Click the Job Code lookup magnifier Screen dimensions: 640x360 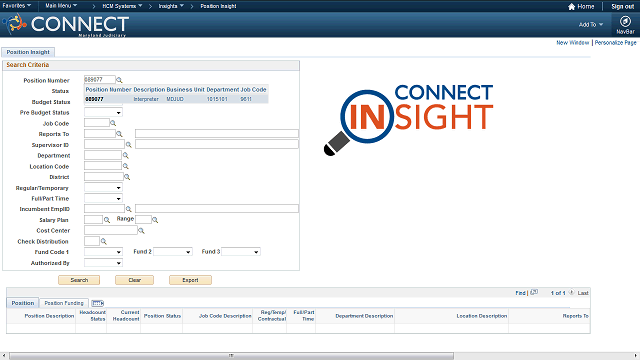pyautogui.click(x=113, y=123)
